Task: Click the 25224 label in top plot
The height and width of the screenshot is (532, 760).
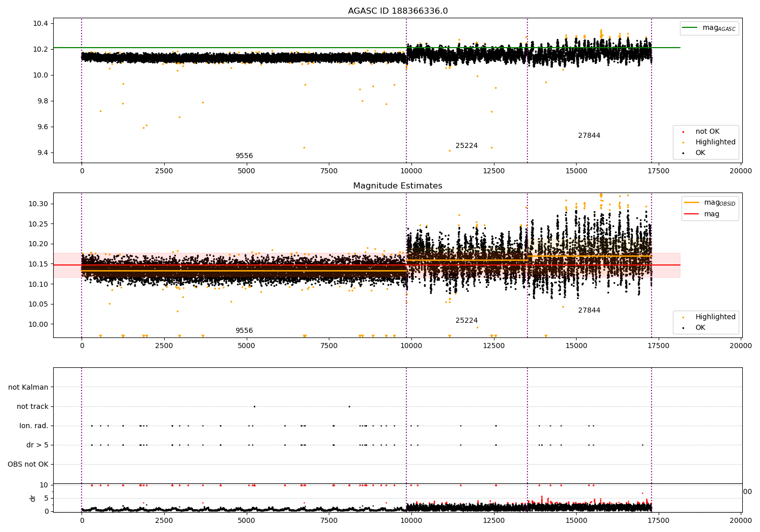Action: (466, 146)
